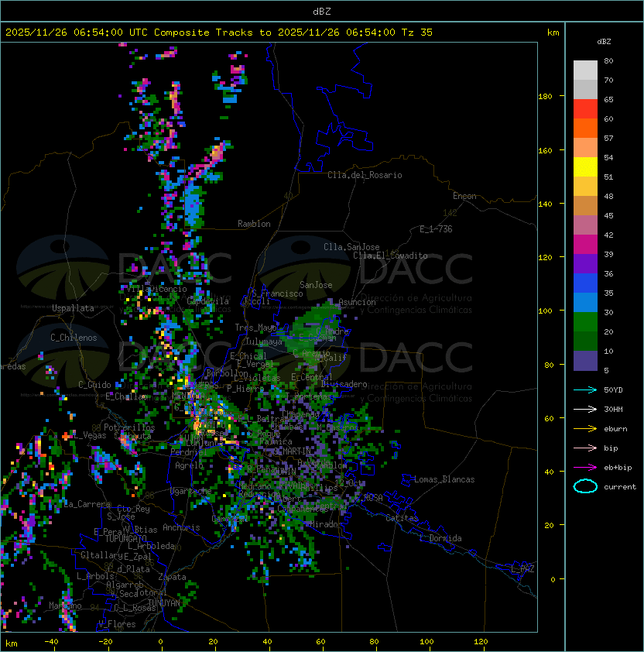The image size is (644, 652).
Task: Click the '100' tick on vertical axis
Action: pos(545,311)
